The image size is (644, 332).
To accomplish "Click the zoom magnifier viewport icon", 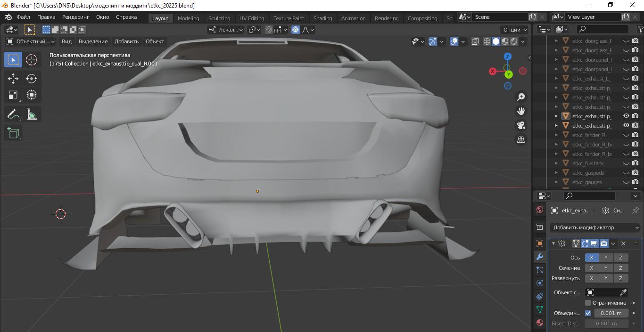I will pyautogui.click(x=521, y=97).
